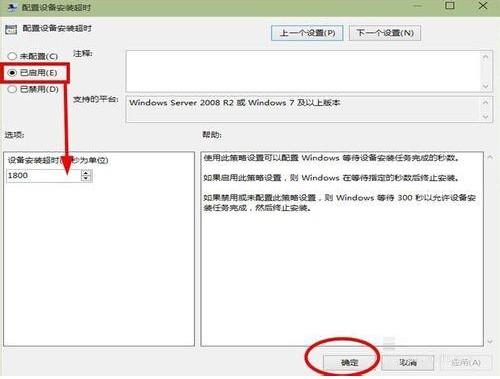The height and width of the screenshot is (379, 500).
Task: Increase timeout with spinner up arrow
Action: coord(86,172)
